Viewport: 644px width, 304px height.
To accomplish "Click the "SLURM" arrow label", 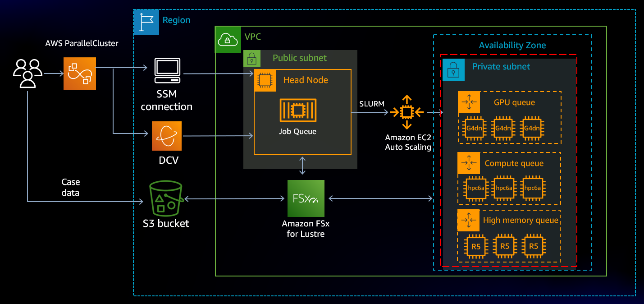I will (x=372, y=104).
